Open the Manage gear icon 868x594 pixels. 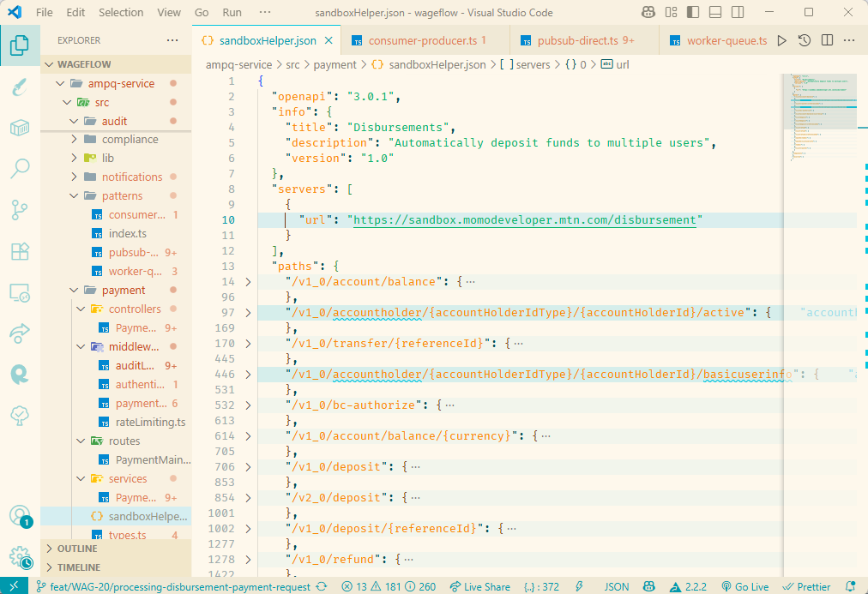21,557
